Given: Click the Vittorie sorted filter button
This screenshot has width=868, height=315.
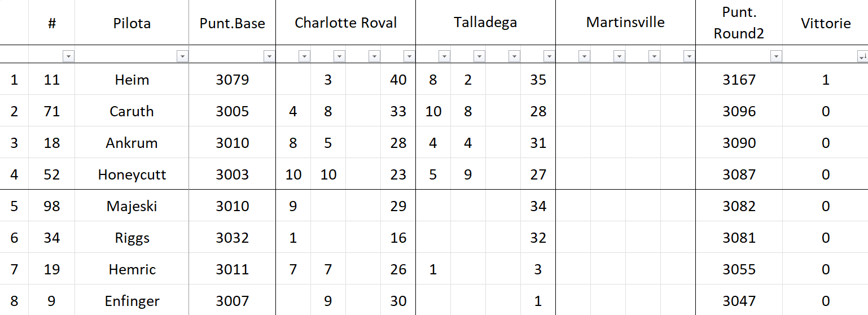Looking at the screenshot, I should (x=862, y=56).
